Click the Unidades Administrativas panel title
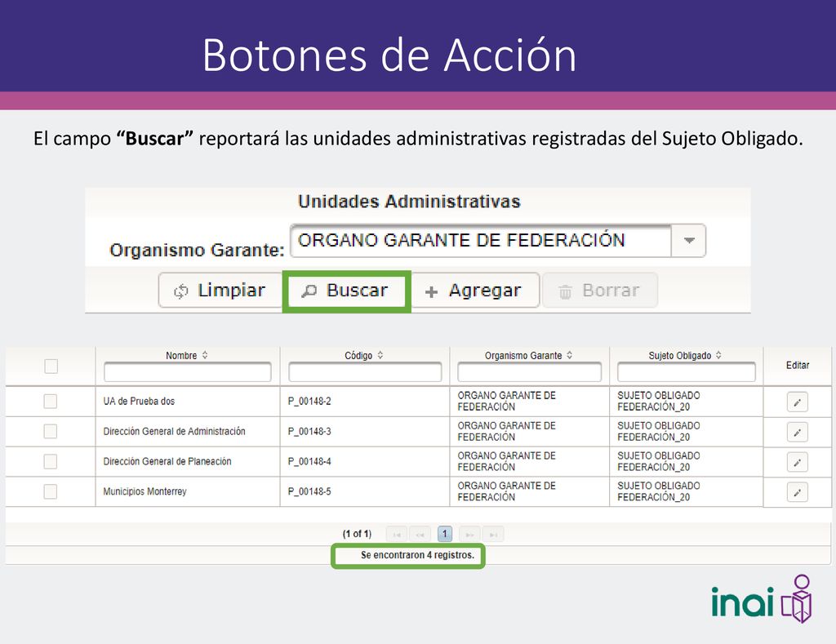Viewport: 836px width, 644px height. (x=409, y=202)
